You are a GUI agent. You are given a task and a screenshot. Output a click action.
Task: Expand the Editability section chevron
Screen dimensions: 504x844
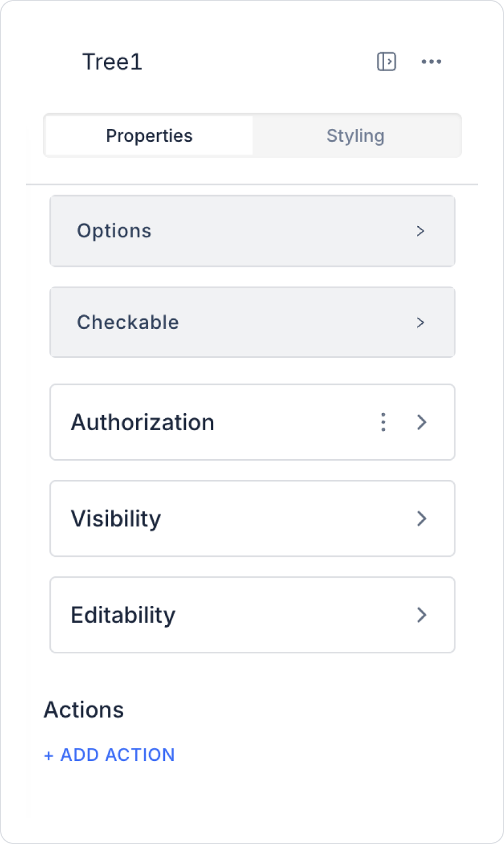422,615
